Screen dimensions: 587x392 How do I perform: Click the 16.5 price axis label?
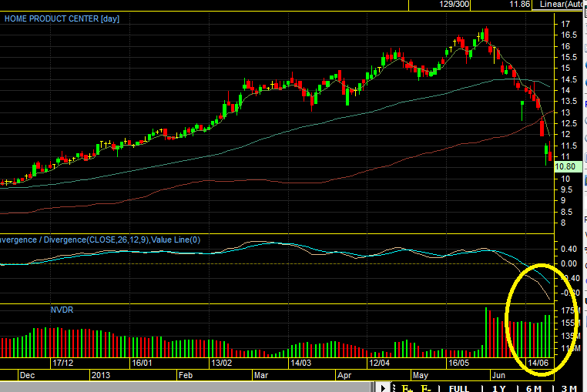pyautogui.click(x=569, y=35)
